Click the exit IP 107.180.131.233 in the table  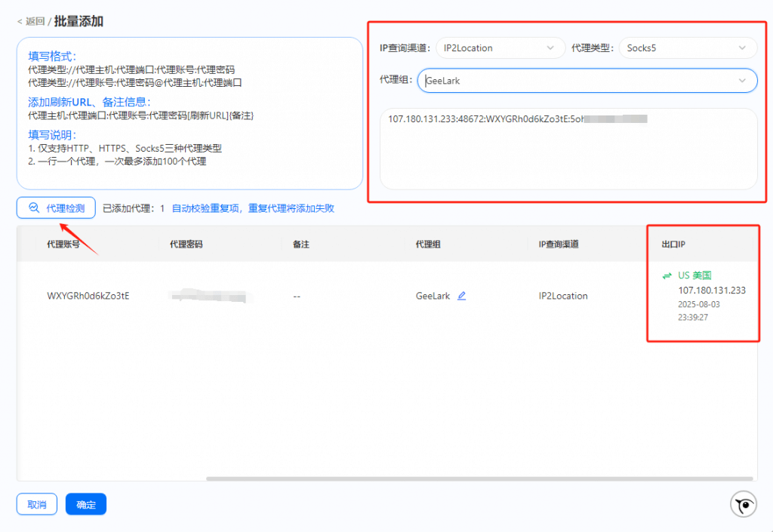click(711, 291)
